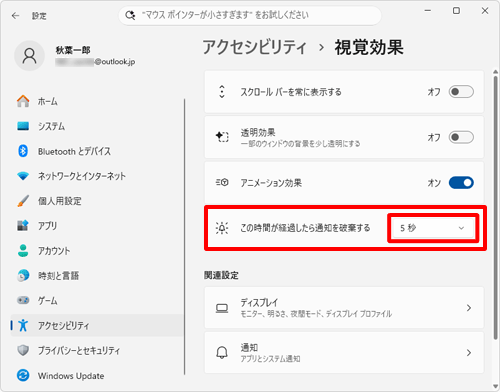500x392 pixels.
Task: Click the back arrow icon
Action: click(x=15, y=16)
